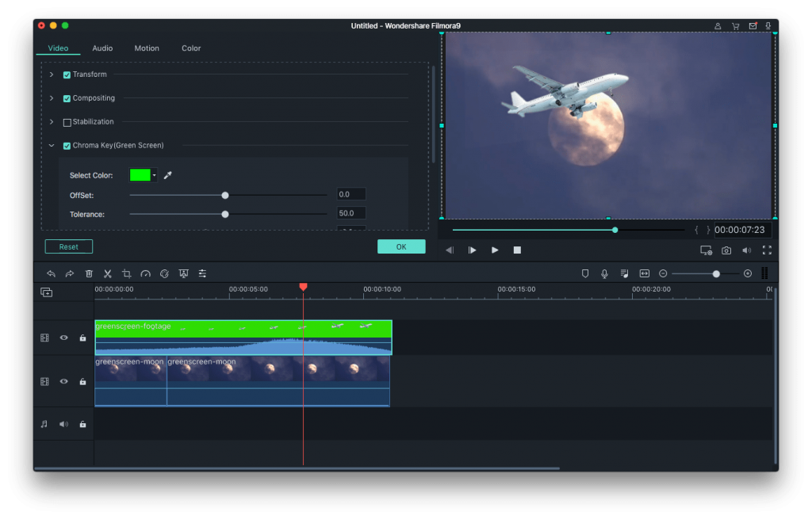Click the Redo icon
Viewport: 812px width, 519px height.
(69, 273)
